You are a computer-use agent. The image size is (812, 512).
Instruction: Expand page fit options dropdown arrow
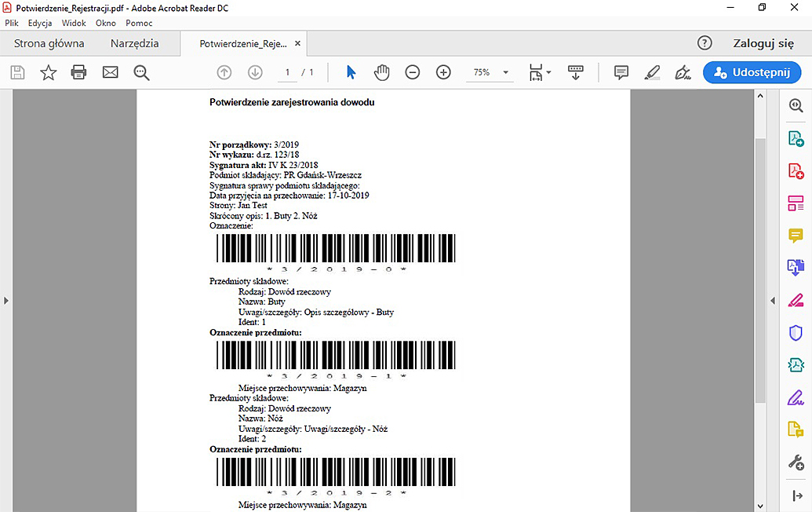[549, 72]
